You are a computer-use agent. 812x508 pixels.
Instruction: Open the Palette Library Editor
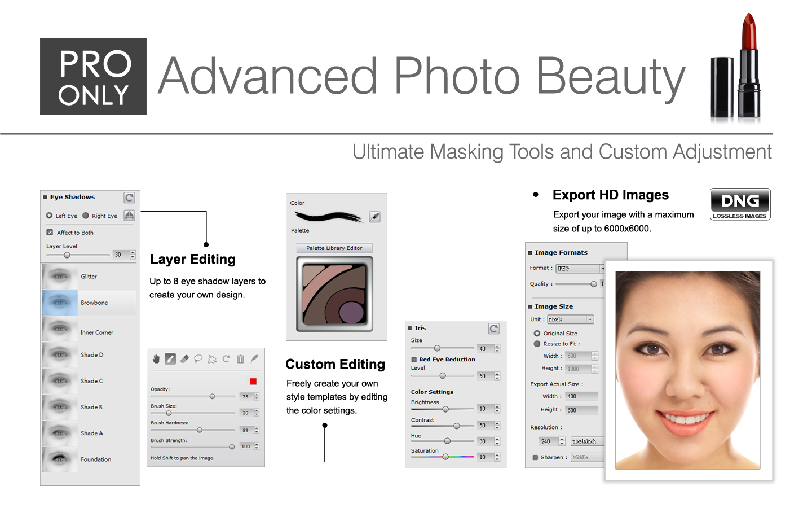click(334, 248)
